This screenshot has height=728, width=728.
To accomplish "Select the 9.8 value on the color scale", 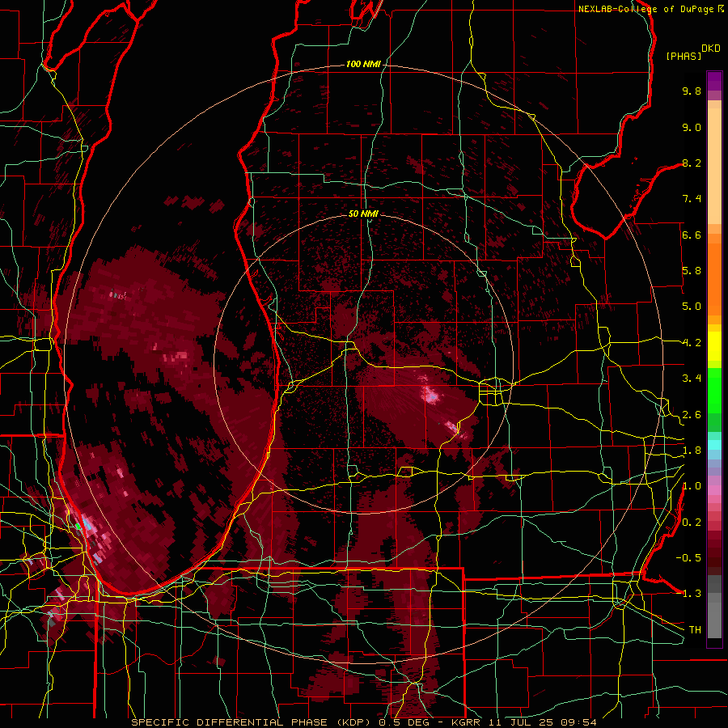I will point(692,91).
